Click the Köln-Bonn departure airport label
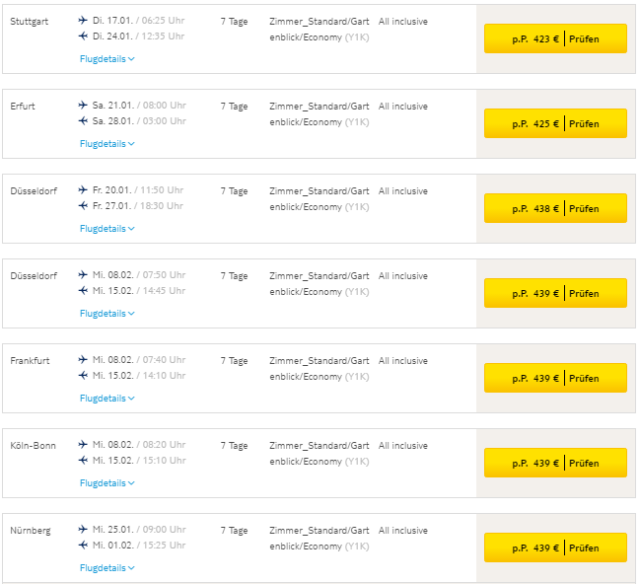The image size is (640, 584). coord(32,445)
